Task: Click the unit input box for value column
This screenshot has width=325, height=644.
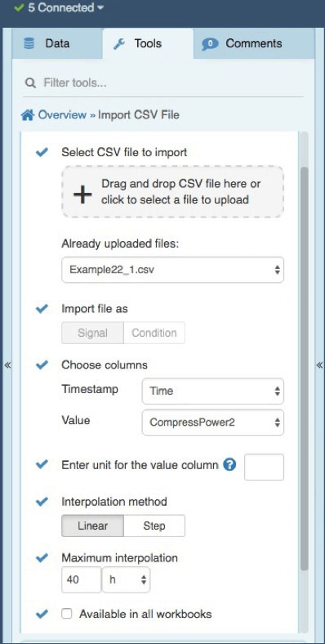Action: (x=264, y=467)
